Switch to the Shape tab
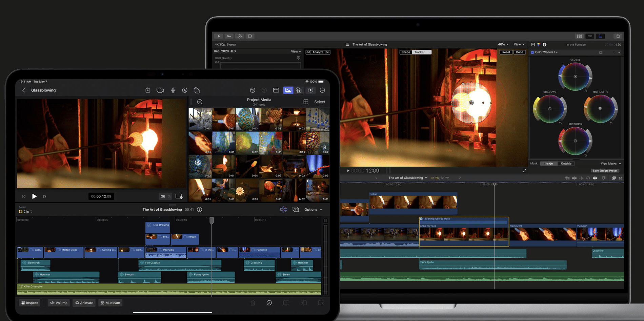This screenshot has height=321, width=644. coord(405,52)
